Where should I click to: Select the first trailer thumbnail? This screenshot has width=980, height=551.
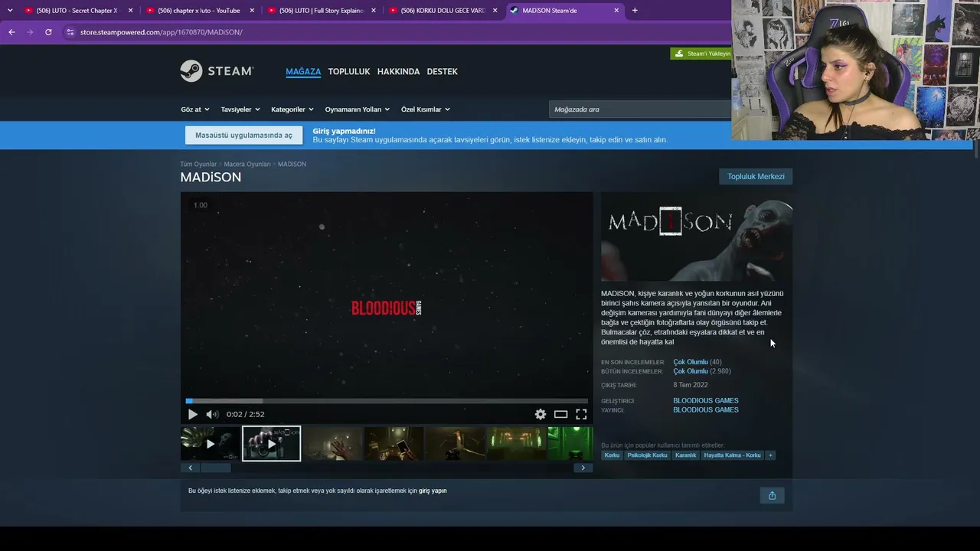(x=210, y=444)
